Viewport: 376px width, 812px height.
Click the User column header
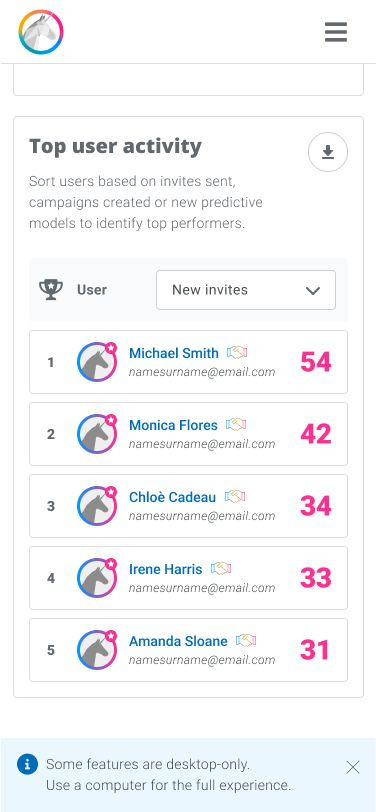92,290
